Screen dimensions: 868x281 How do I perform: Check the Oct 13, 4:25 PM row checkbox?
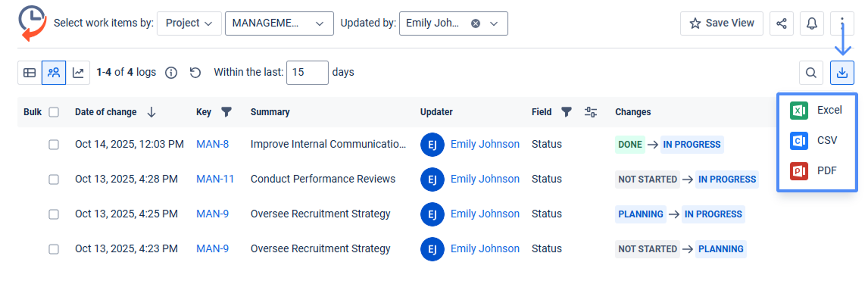point(54,214)
